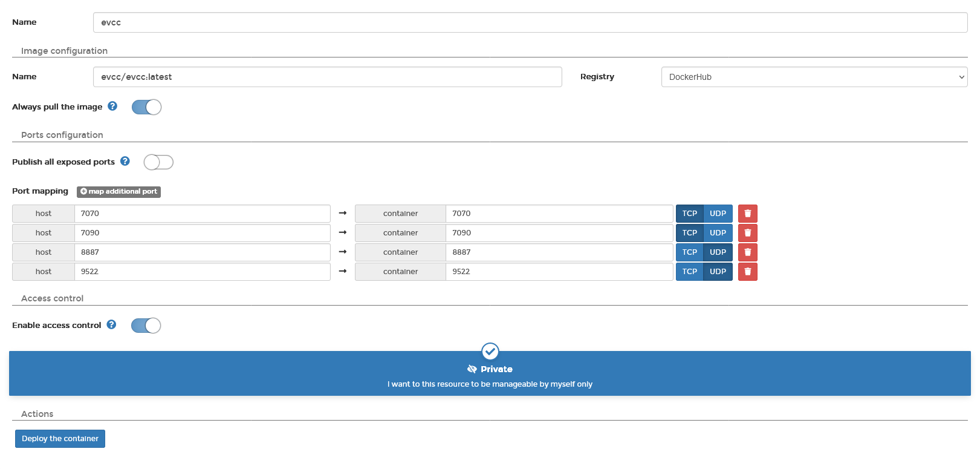Image resolution: width=980 pixels, height=469 pixels.
Task: Choose UDP for the 9522 port mapping
Action: [x=718, y=272]
